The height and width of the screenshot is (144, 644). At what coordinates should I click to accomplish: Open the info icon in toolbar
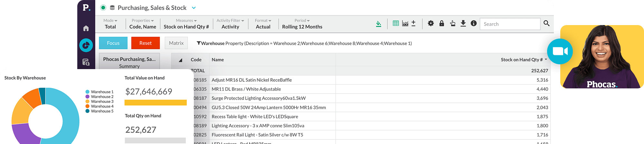pos(474,23)
